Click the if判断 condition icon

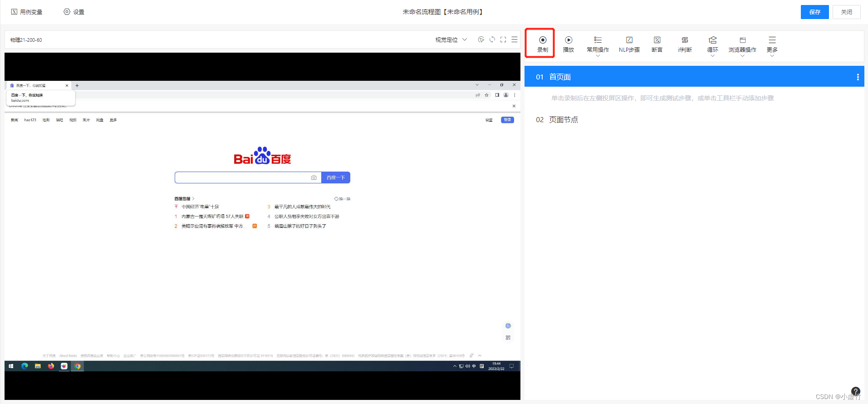685,40
